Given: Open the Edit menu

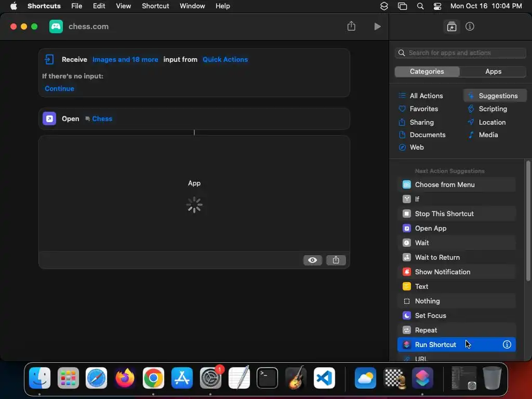Looking at the screenshot, I should [x=99, y=6].
